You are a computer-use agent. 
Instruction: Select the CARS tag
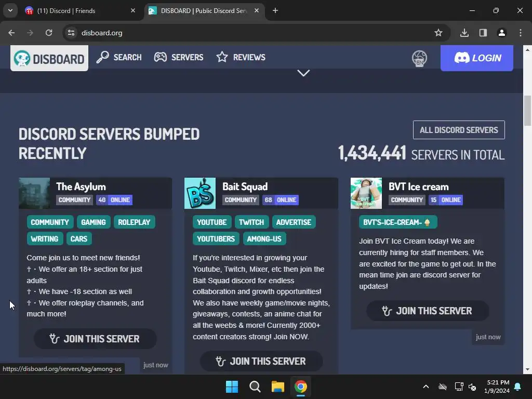click(x=79, y=239)
